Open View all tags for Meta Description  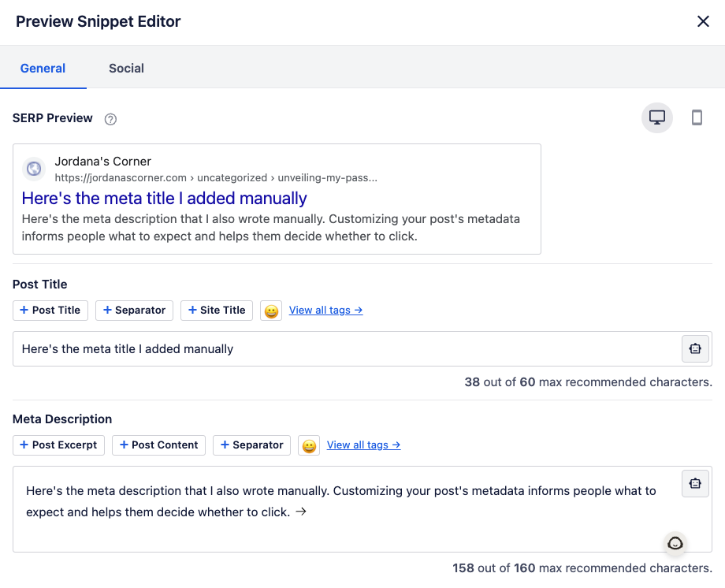[363, 445]
